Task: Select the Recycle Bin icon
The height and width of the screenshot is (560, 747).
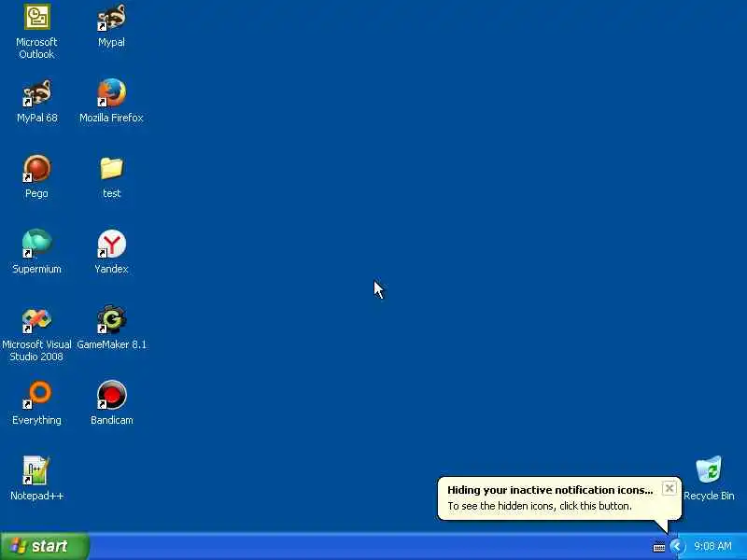Action: point(709,470)
